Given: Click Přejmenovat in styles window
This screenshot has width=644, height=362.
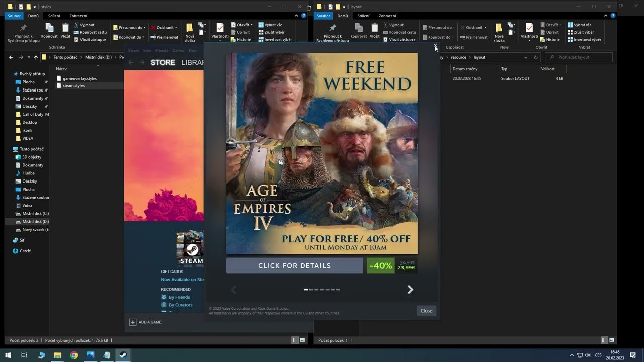Looking at the screenshot, I should [x=165, y=37].
